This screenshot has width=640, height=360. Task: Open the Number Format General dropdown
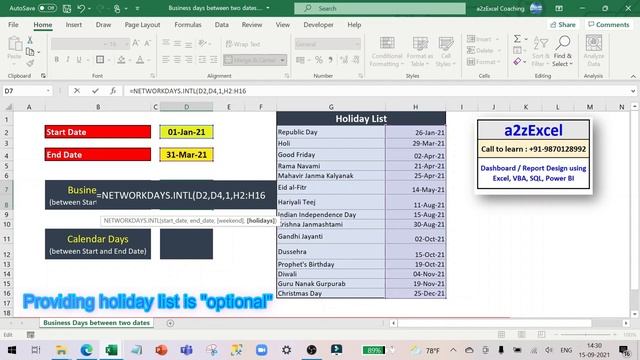357,44
